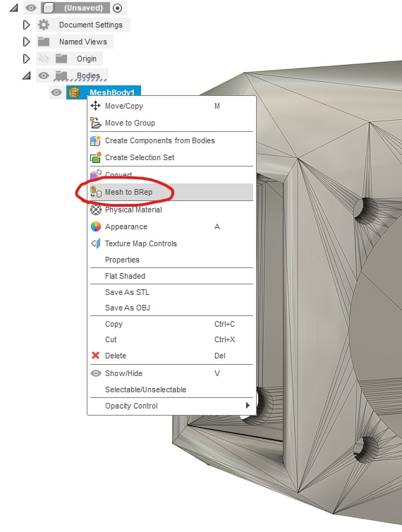Select the MeshBody1 tree row
This screenshot has width=402, height=532.
click(104, 92)
